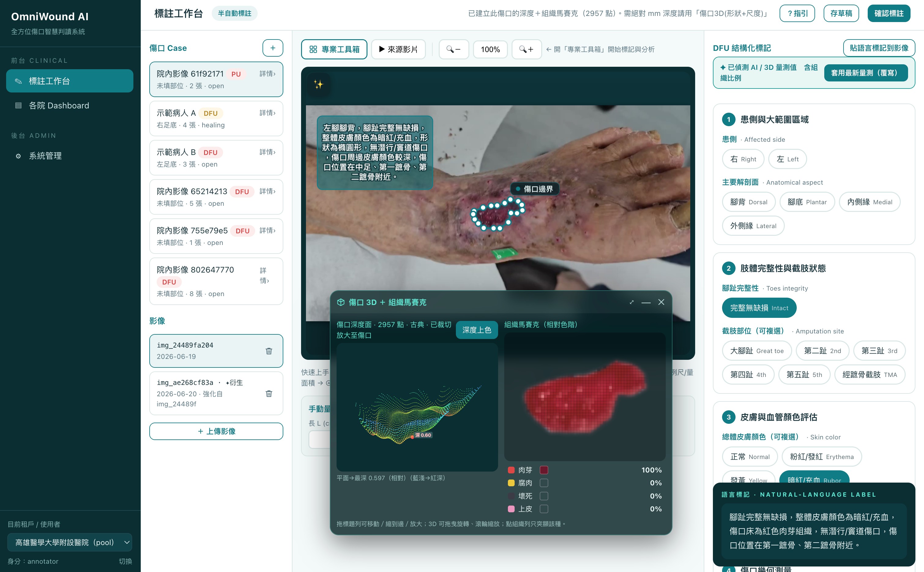The width and height of the screenshot is (924, 572).
Task: Upload an image with 上傳影像 button
Action: pos(216,431)
